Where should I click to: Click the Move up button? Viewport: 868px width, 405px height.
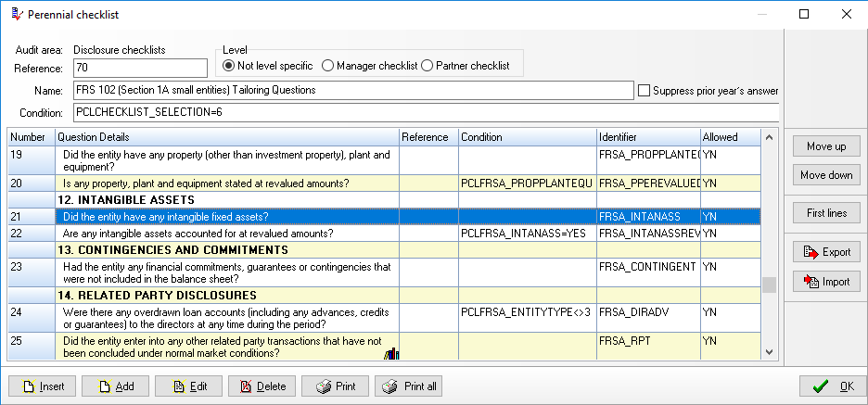click(x=826, y=146)
